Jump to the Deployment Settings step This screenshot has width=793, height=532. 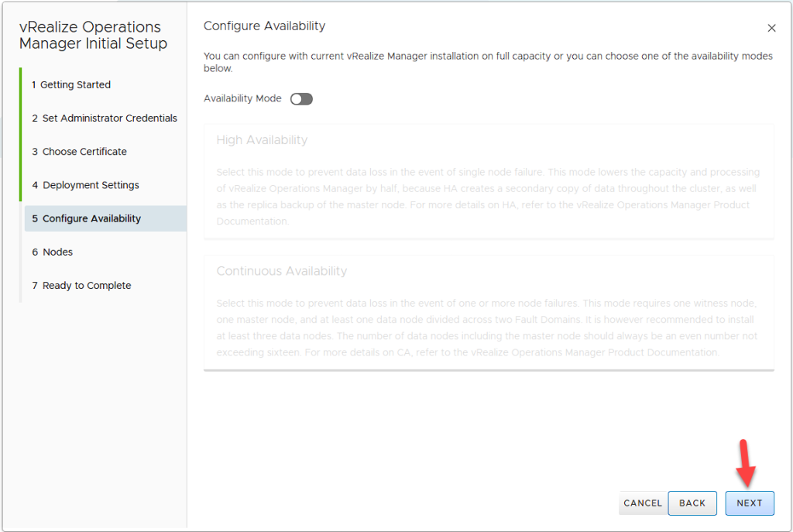pyautogui.click(x=85, y=185)
